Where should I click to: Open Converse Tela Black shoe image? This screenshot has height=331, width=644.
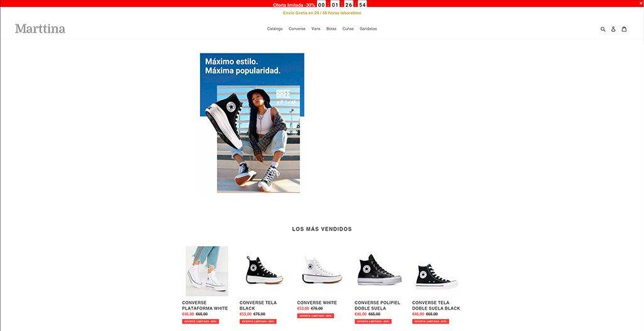click(264, 270)
